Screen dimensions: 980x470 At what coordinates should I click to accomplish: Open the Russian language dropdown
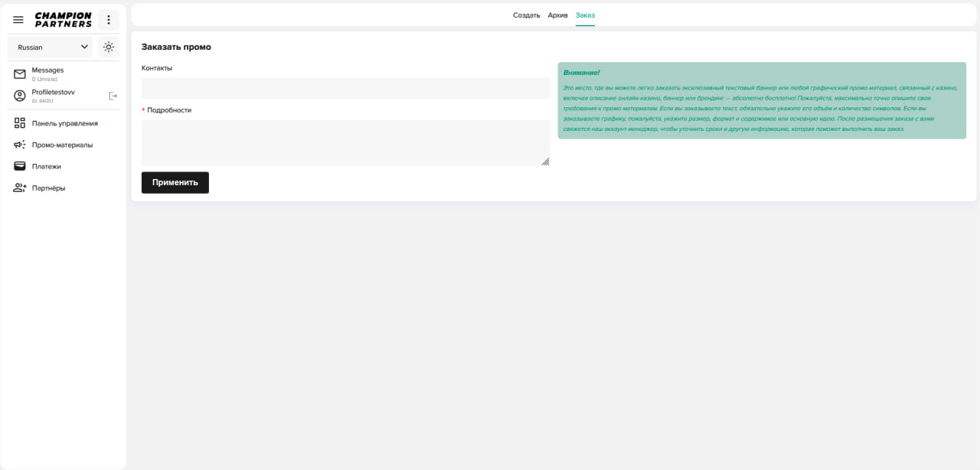point(51,47)
